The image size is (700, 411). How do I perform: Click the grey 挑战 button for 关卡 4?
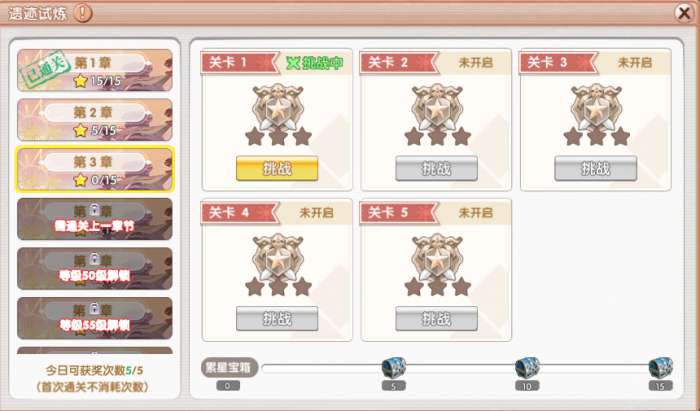pos(277,319)
